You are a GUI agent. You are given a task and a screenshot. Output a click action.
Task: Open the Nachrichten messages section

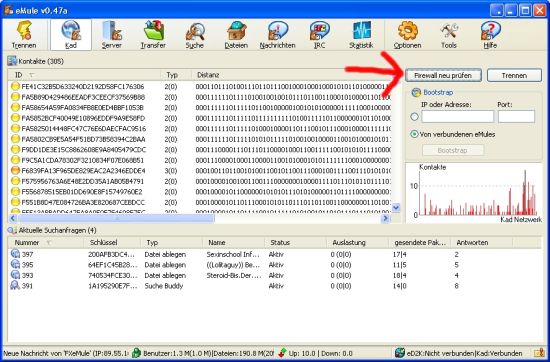tap(277, 35)
